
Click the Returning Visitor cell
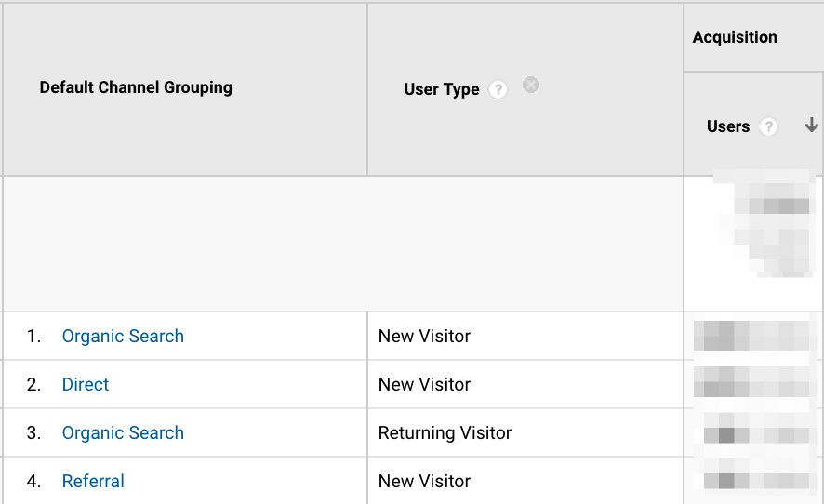click(x=445, y=433)
